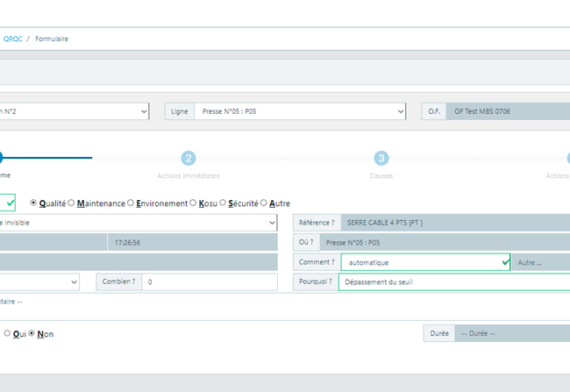Click the Comment field containing automatique
This screenshot has height=392, width=570.
click(426, 262)
